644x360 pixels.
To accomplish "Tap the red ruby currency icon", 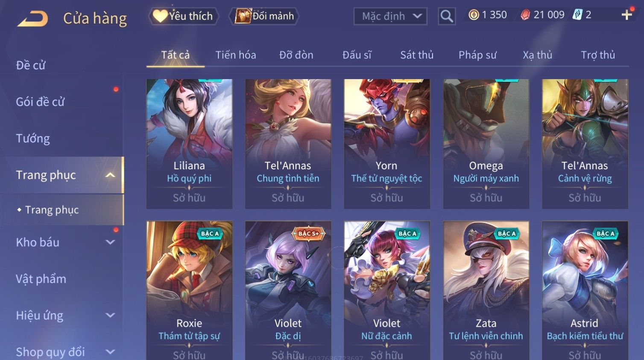I will point(525,15).
